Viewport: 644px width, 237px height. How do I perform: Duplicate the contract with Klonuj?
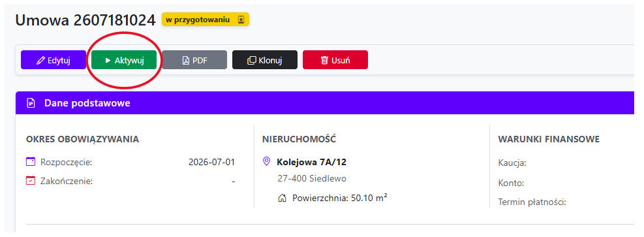click(x=265, y=60)
